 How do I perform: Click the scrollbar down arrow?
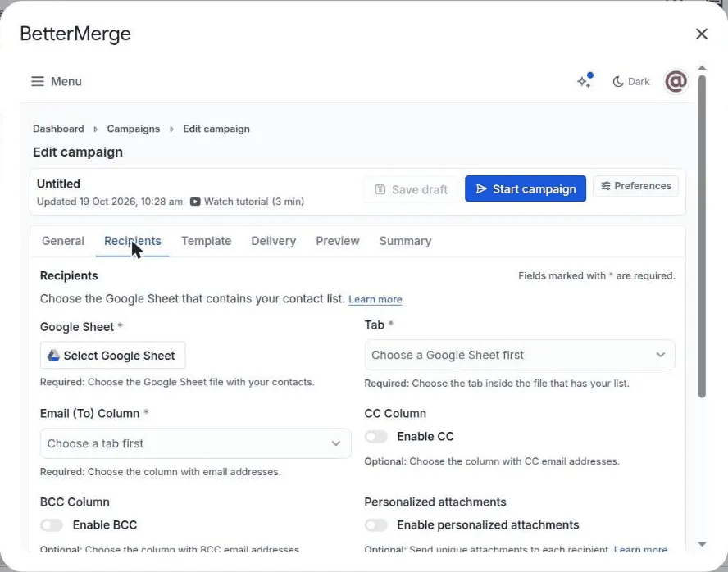pyautogui.click(x=702, y=544)
